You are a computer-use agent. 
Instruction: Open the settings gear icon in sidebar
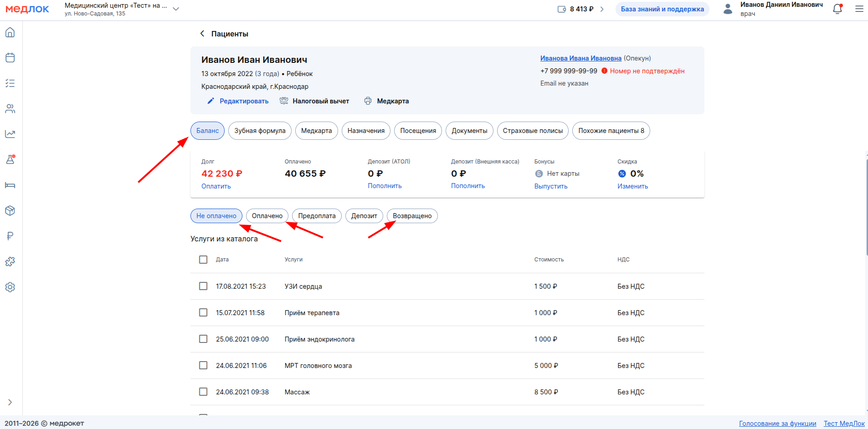tap(10, 287)
